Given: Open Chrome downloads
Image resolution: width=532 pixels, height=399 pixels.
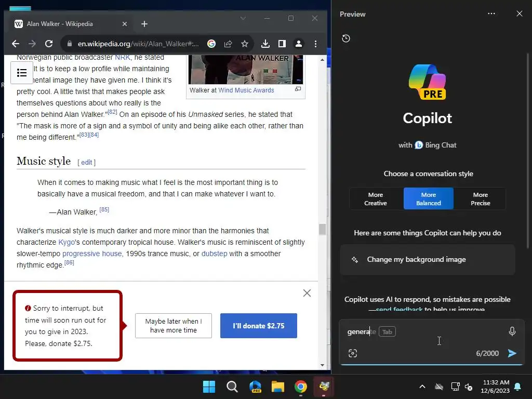Looking at the screenshot, I should pyautogui.click(x=265, y=44).
